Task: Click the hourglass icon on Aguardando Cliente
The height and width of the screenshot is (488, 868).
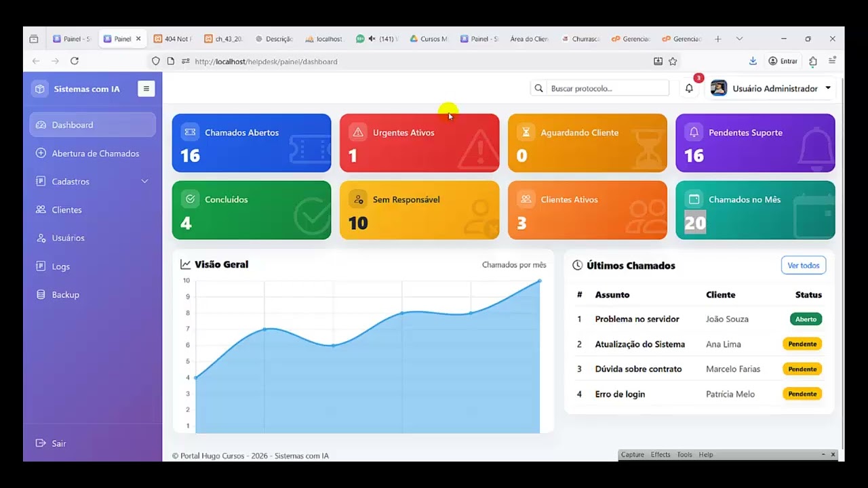Action: click(526, 132)
